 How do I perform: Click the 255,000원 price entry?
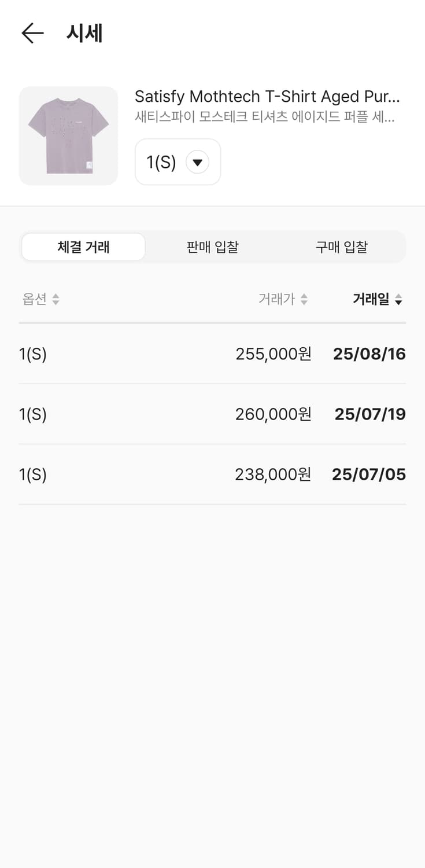coord(273,354)
